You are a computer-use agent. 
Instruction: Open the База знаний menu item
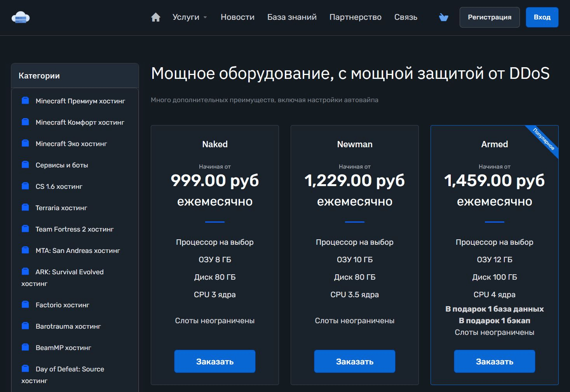(x=292, y=17)
